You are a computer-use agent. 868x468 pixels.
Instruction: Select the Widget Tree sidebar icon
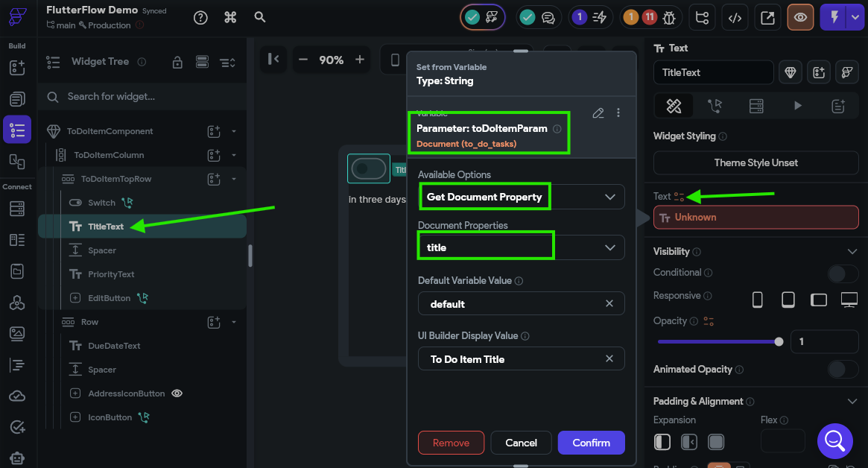coord(17,130)
